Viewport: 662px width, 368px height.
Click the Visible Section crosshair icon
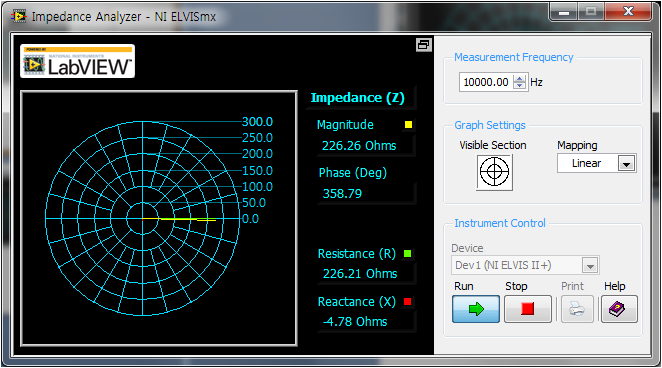coord(494,172)
